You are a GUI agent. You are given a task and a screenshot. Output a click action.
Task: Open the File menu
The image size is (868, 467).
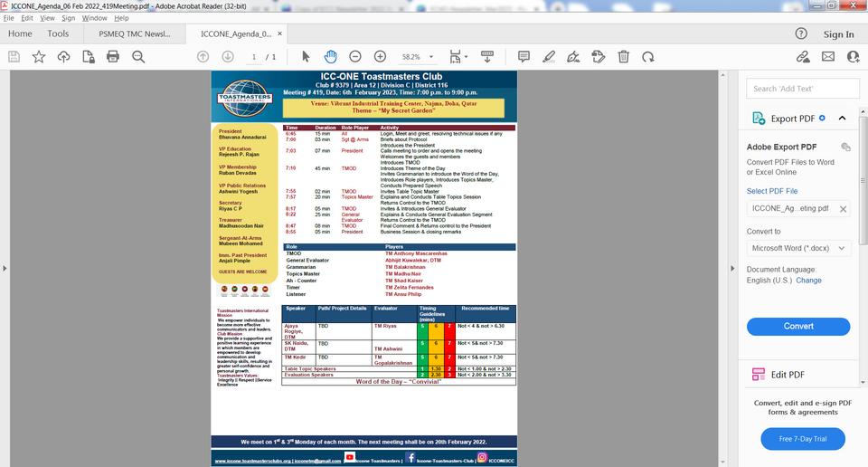pos(8,18)
